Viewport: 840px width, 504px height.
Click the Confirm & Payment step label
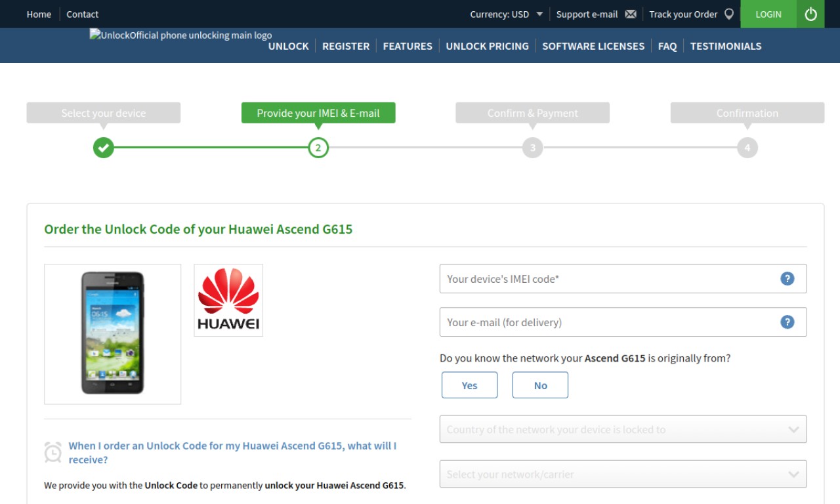tap(533, 113)
